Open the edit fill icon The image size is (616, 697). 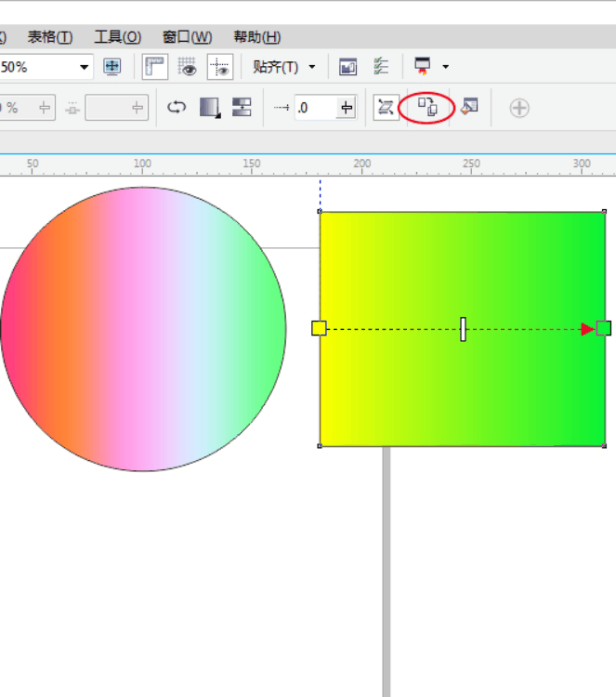[x=469, y=107]
